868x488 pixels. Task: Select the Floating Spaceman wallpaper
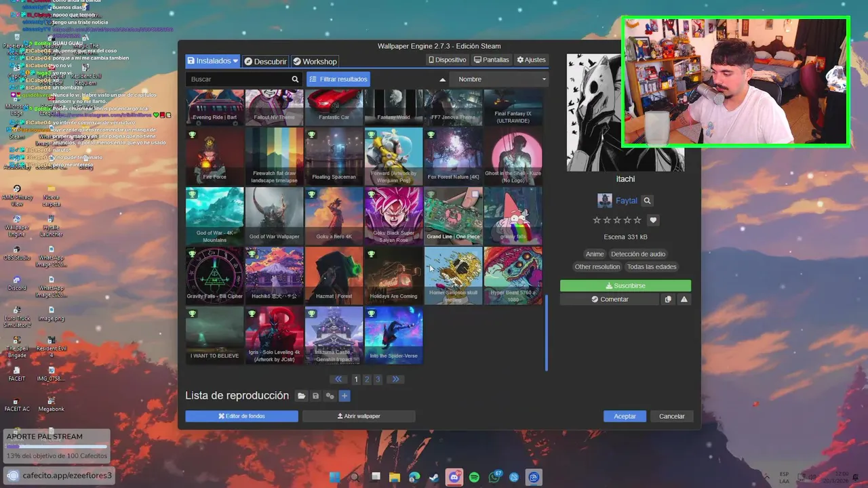pyautogui.click(x=334, y=157)
